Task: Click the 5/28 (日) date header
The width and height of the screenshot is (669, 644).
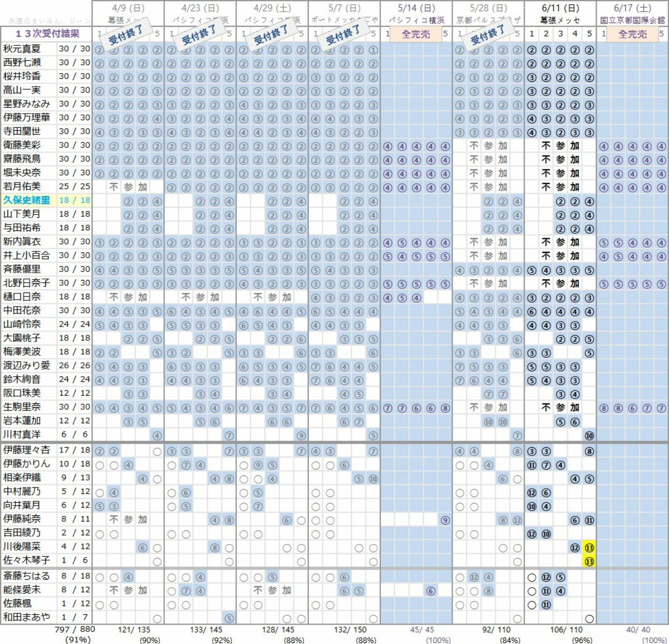Action: [488, 8]
